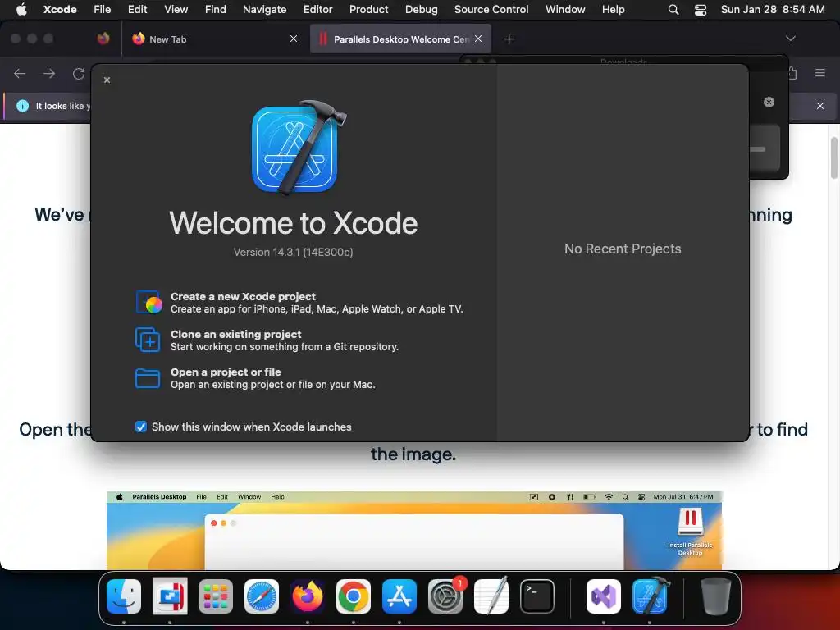
Task: Open the Trash from the Dock
Action: coord(715,596)
